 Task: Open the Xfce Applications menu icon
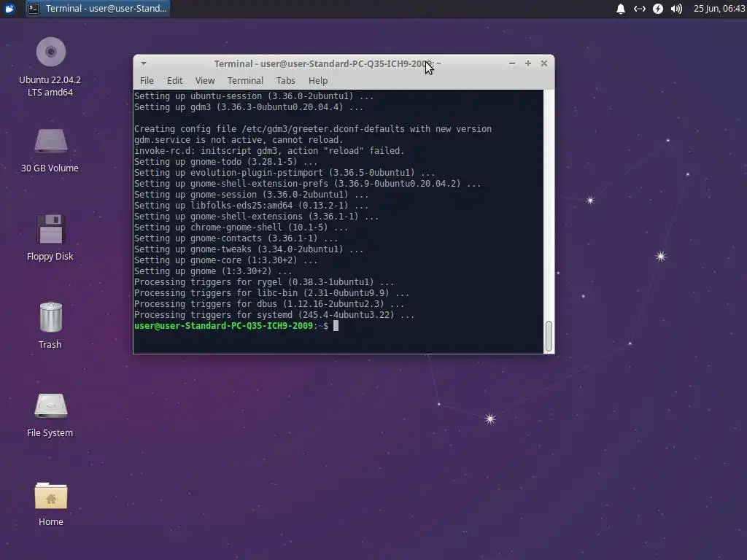point(9,9)
